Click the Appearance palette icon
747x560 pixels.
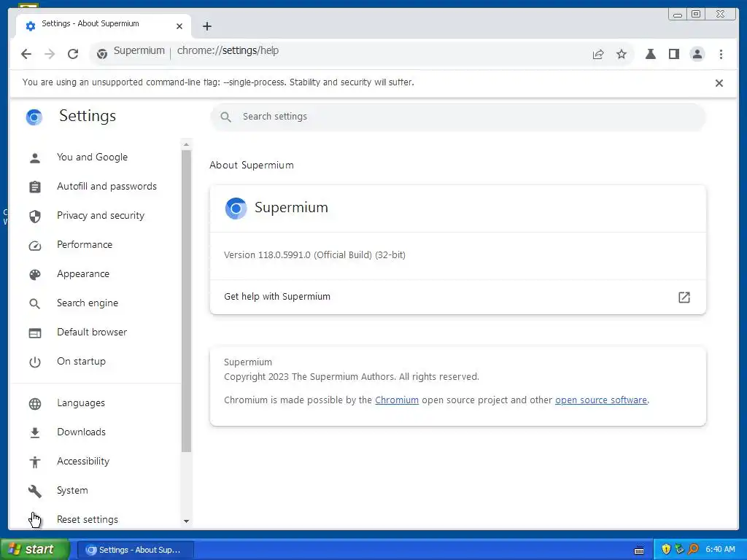[35, 275]
